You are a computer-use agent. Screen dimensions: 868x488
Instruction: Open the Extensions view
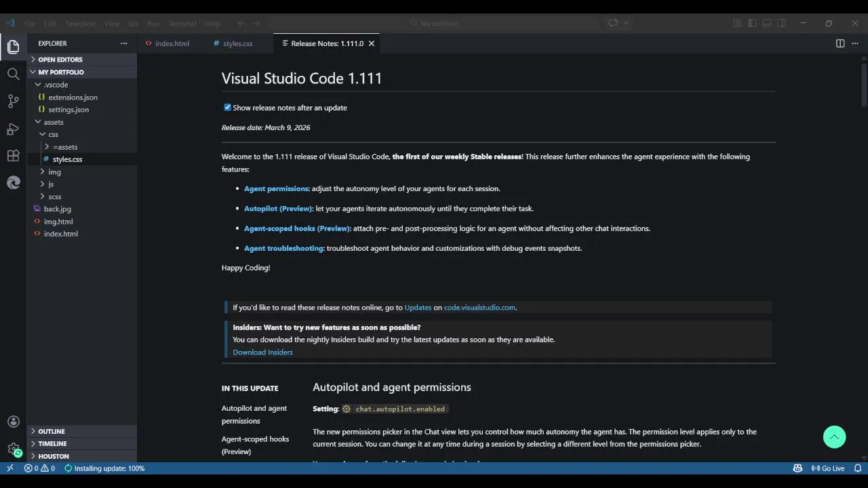[13, 156]
